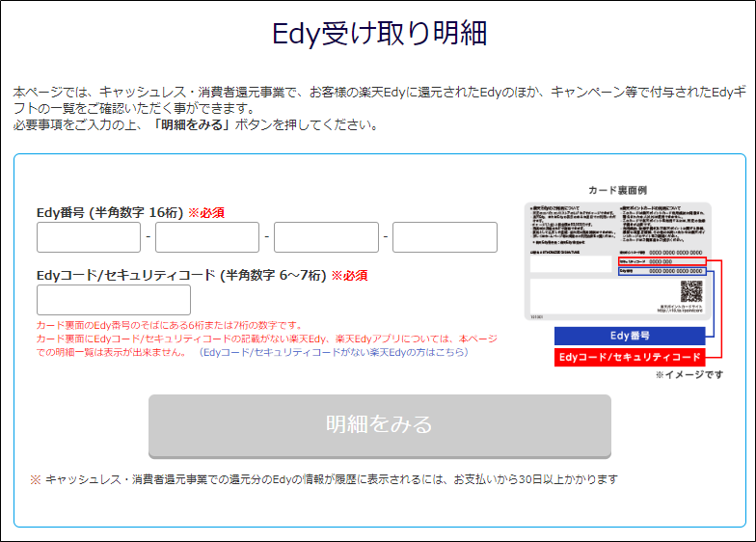The width and height of the screenshot is (756, 542).
Task: Click the ※イメージです note
Action: click(x=689, y=374)
